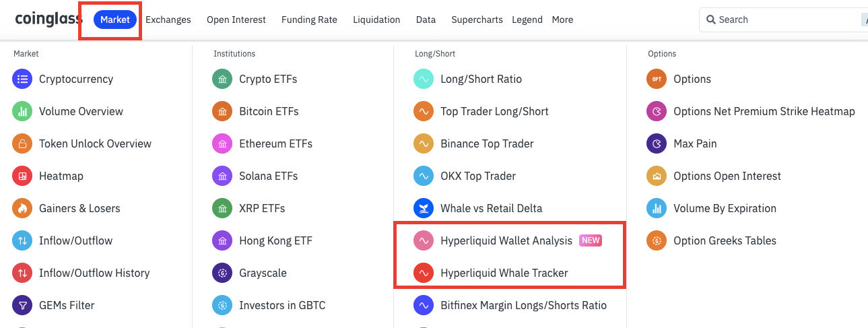Viewport: 868px width, 328px height.
Task: Expand the Liquidation navigation menu
Action: pyautogui.click(x=376, y=20)
